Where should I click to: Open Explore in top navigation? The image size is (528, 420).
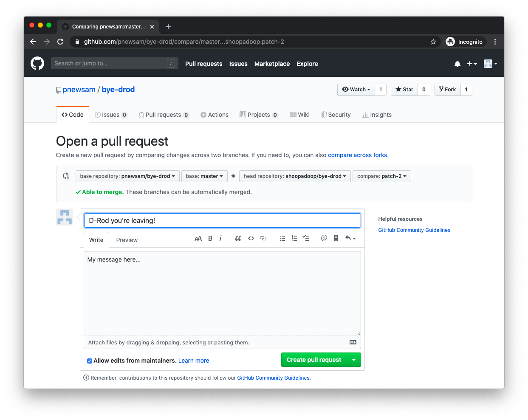point(307,64)
